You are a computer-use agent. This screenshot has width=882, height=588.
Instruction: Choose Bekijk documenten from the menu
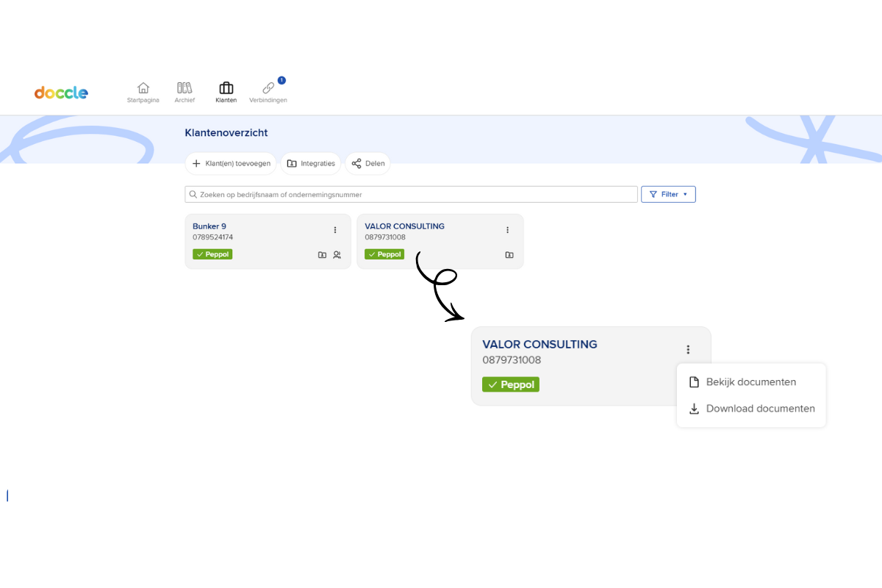coord(750,382)
